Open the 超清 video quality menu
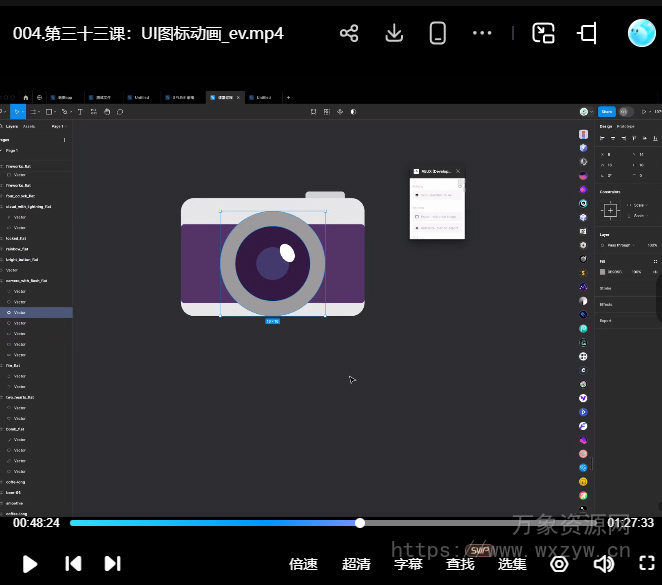 [x=356, y=564]
